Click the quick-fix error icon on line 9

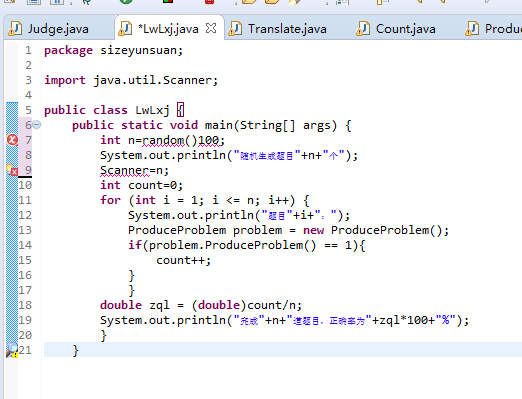[12, 170]
